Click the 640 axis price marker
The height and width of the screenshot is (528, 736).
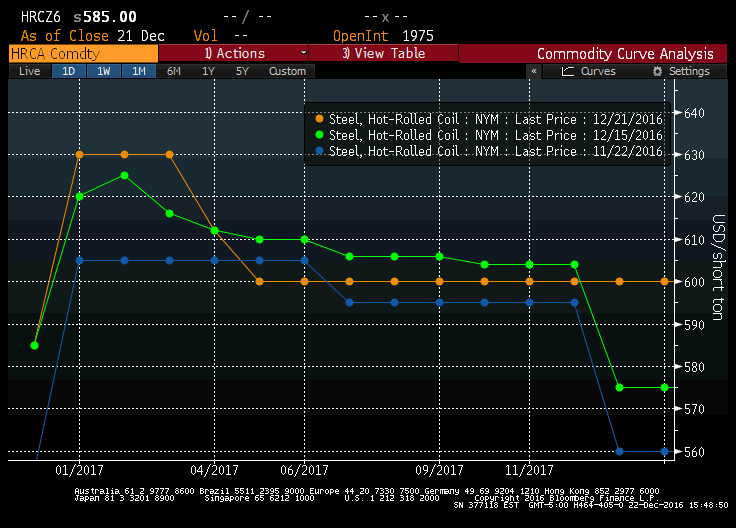(x=695, y=113)
